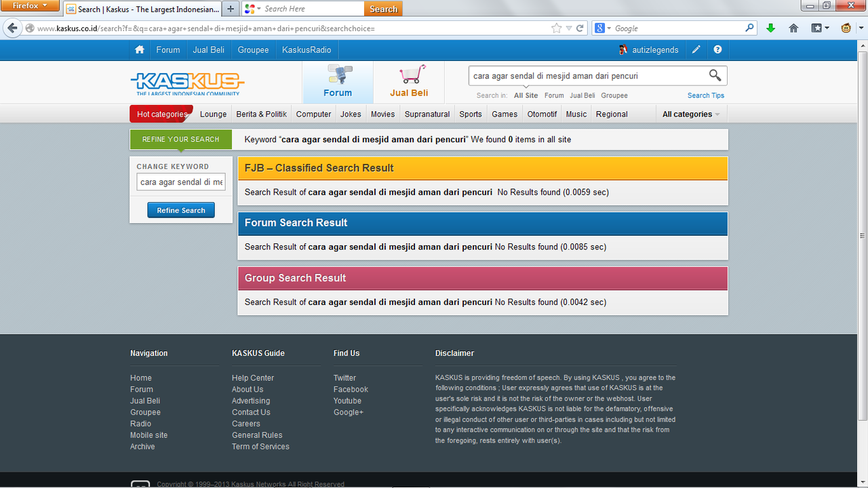The image size is (868, 488).
Task: Open the Berita & Politik category
Action: pos(262,114)
